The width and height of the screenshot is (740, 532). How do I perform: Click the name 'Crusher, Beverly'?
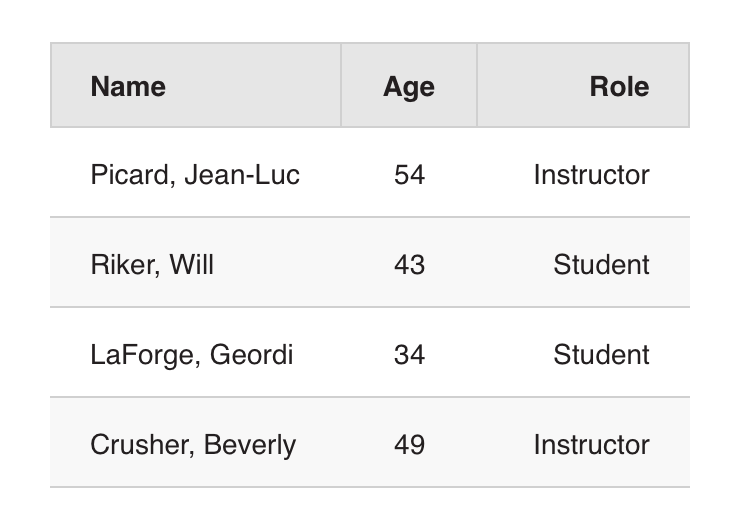click(x=193, y=445)
